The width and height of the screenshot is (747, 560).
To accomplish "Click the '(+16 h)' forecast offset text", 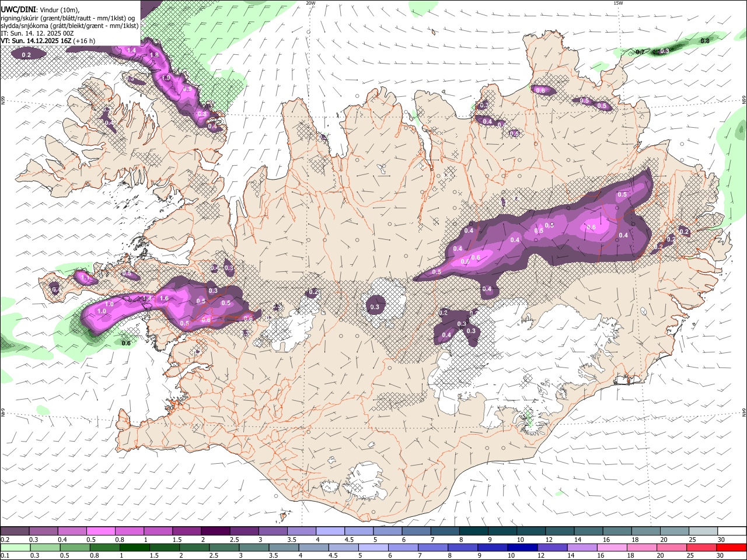I will (x=84, y=41).
